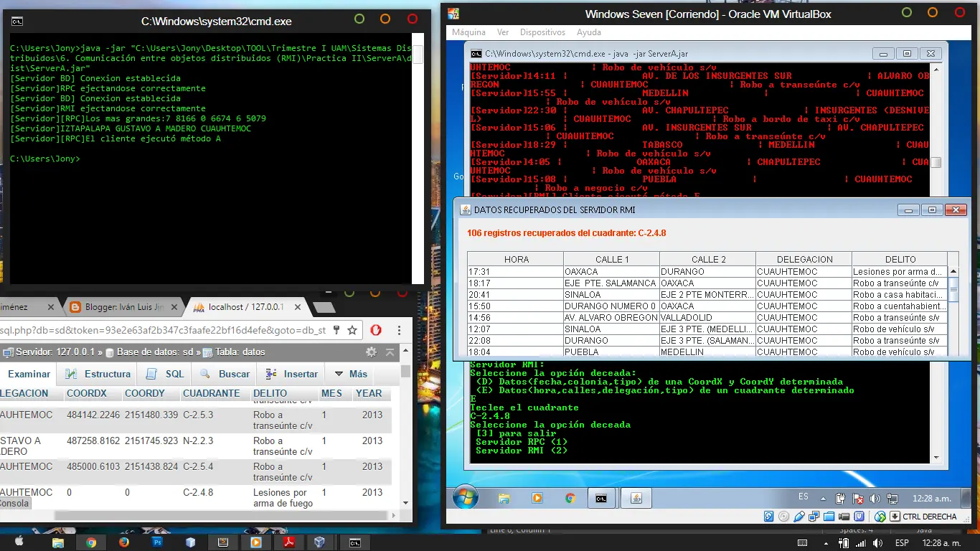Sort by the DELITO column header in phpMyAdmin
The image size is (980, 551).
click(x=270, y=393)
